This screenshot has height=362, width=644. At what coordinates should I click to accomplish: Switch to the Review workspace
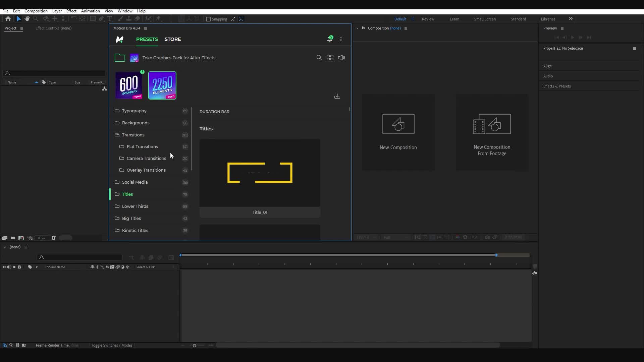[428, 19]
